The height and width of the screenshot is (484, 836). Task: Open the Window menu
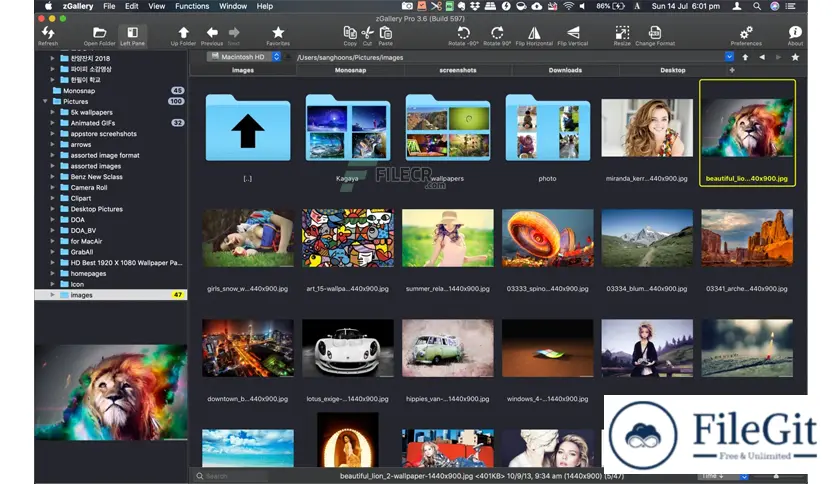click(233, 6)
